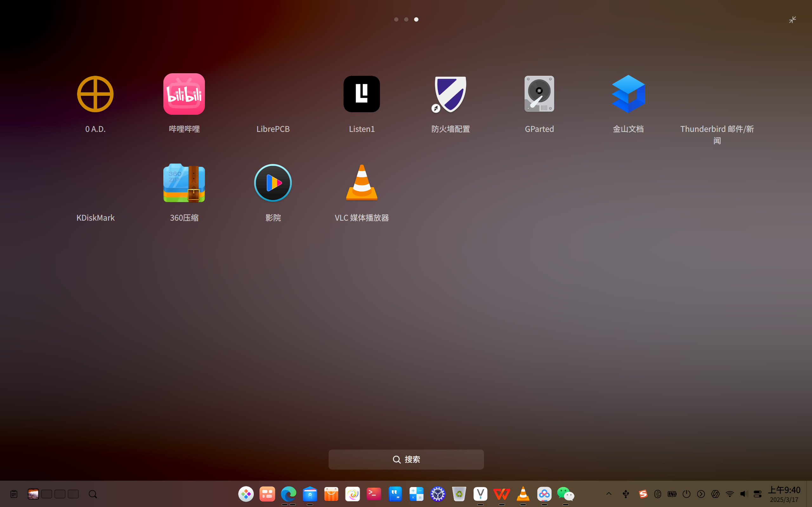Open the orange App Store bag
Image resolution: width=812 pixels, height=507 pixels.
(331, 494)
